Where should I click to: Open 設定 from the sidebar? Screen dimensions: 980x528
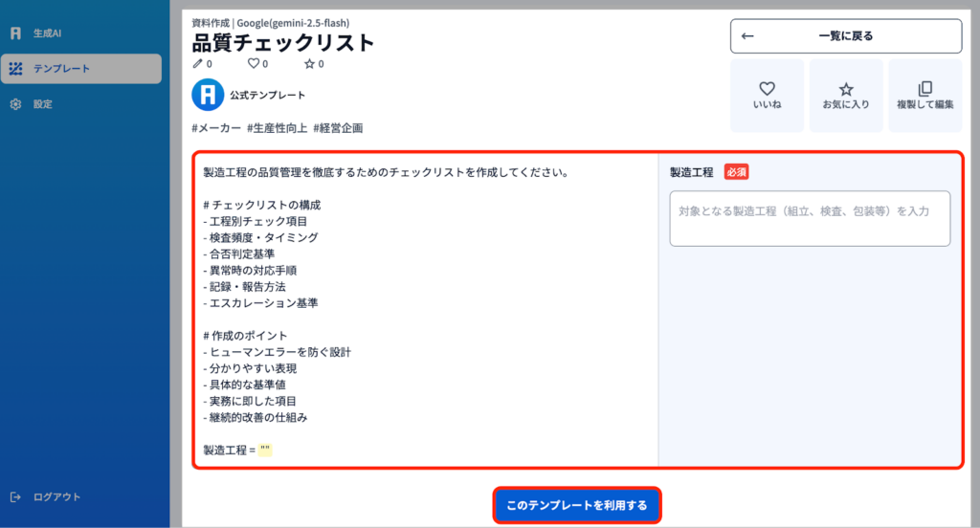tap(42, 104)
